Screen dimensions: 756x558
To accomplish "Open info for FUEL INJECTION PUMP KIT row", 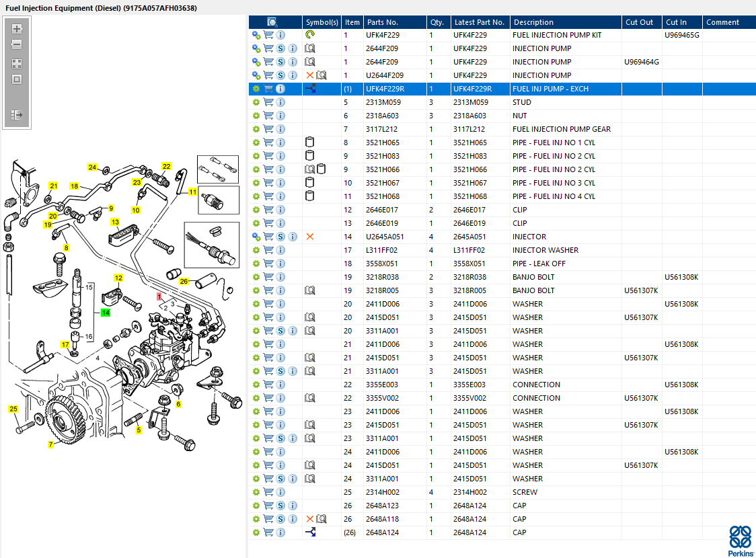I will [x=280, y=35].
